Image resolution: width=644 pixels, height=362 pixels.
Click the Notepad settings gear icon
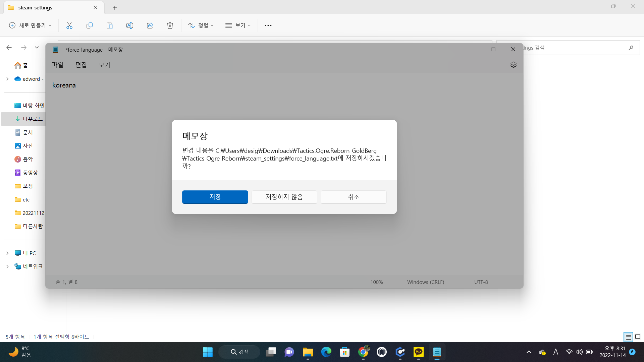tap(513, 65)
